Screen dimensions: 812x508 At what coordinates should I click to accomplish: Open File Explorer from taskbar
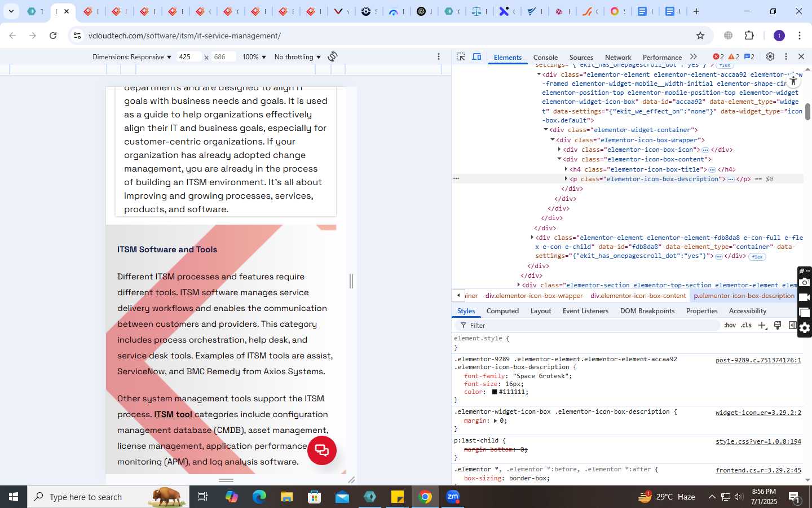[286, 497]
